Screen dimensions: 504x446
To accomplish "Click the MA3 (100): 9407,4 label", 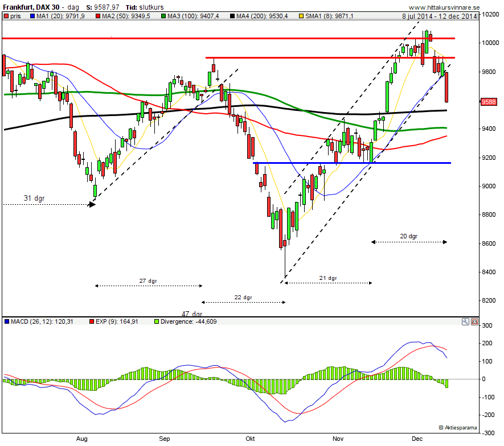I will click(x=193, y=16).
